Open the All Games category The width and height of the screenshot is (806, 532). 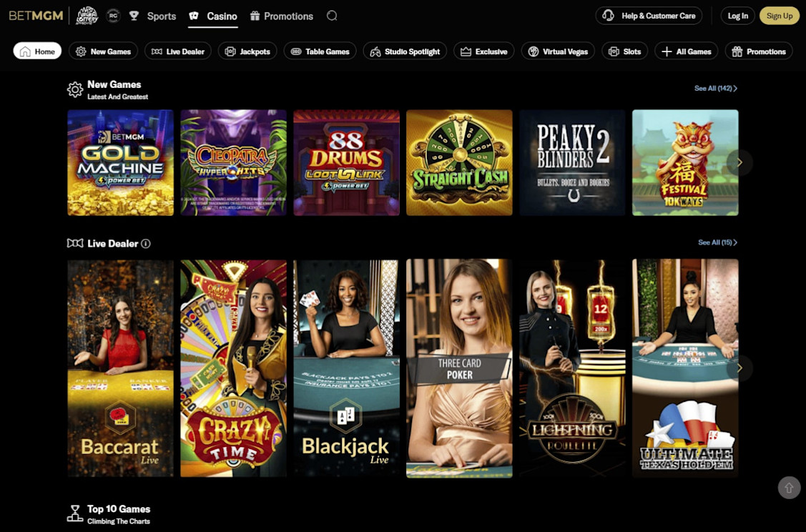pyautogui.click(x=687, y=51)
